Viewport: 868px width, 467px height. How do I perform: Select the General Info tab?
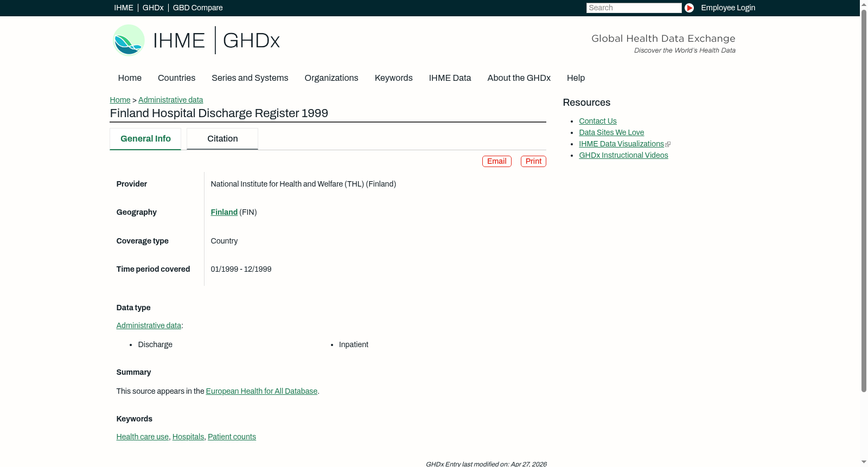click(145, 139)
